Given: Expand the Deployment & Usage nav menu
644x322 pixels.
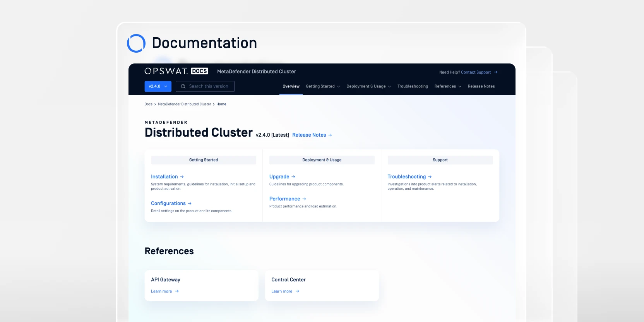Looking at the screenshot, I should 368,86.
